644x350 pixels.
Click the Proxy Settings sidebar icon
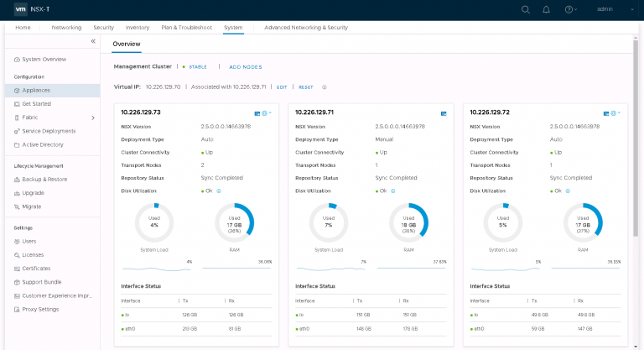click(17, 309)
